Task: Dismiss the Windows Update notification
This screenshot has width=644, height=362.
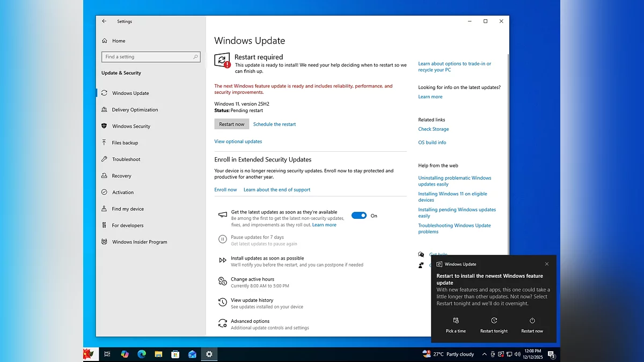Action: (x=547, y=264)
